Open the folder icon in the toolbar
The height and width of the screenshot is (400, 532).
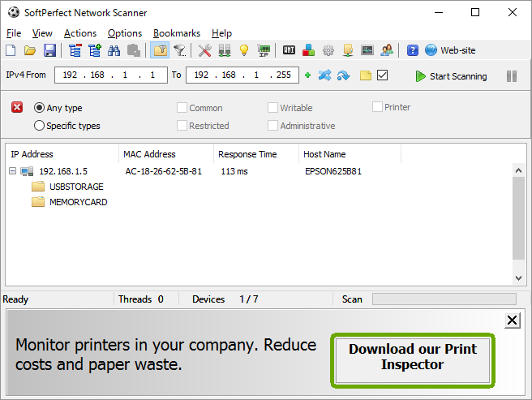tap(30, 50)
